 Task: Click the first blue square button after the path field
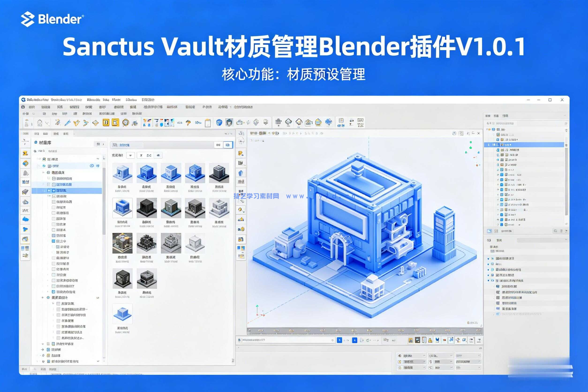click(x=339, y=340)
